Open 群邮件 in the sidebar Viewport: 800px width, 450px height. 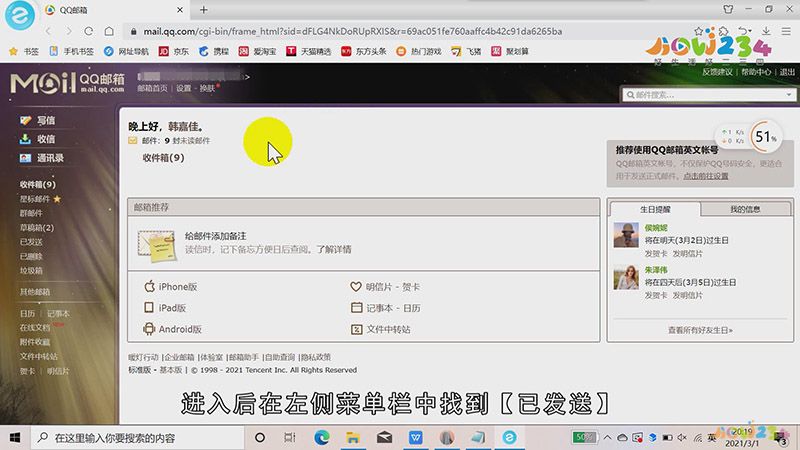(31, 213)
